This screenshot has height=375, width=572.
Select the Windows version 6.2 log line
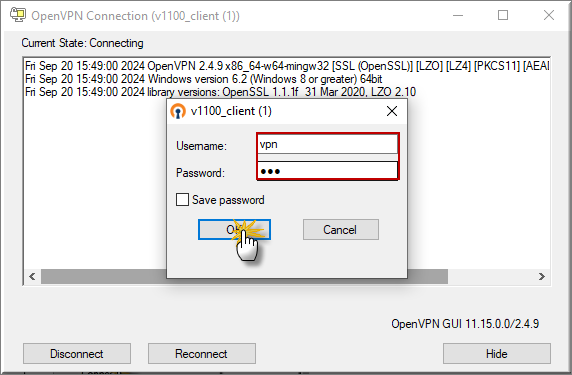click(x=204, y=79)
